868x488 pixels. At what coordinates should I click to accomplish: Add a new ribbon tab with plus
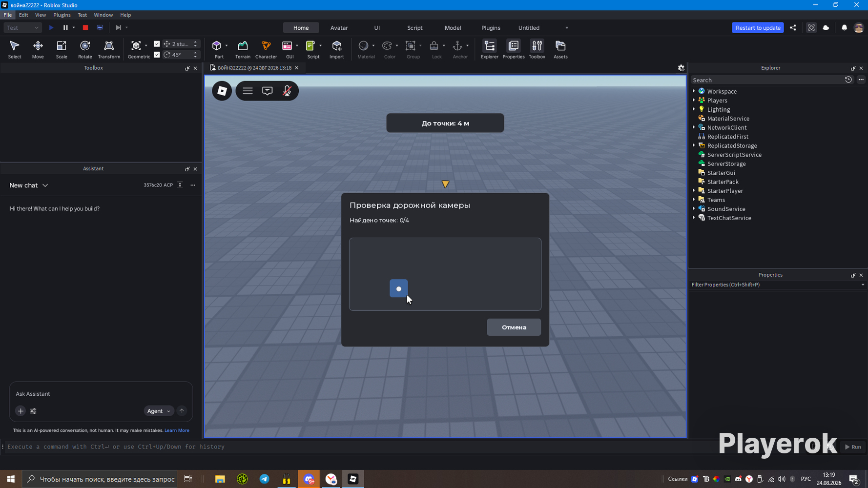pos(567,28)
